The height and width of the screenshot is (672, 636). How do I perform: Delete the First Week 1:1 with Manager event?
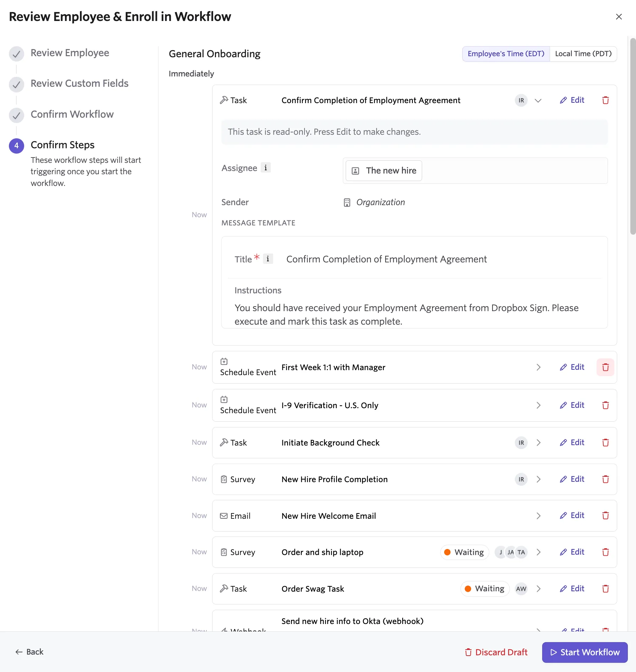coord(605,367)
